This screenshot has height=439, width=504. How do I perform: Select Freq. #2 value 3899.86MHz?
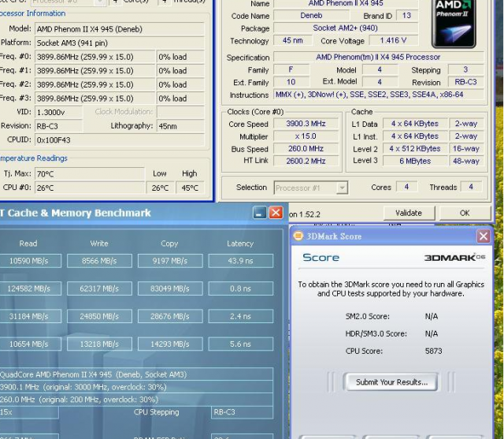94,84
